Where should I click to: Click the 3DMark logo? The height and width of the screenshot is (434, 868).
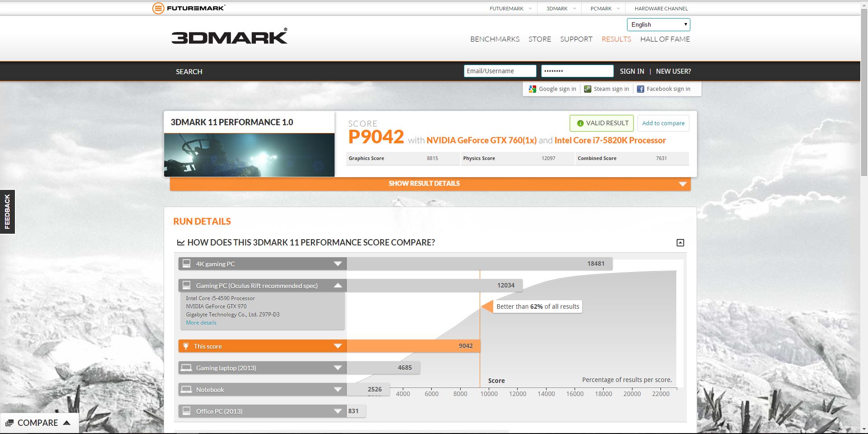point(229,37)
